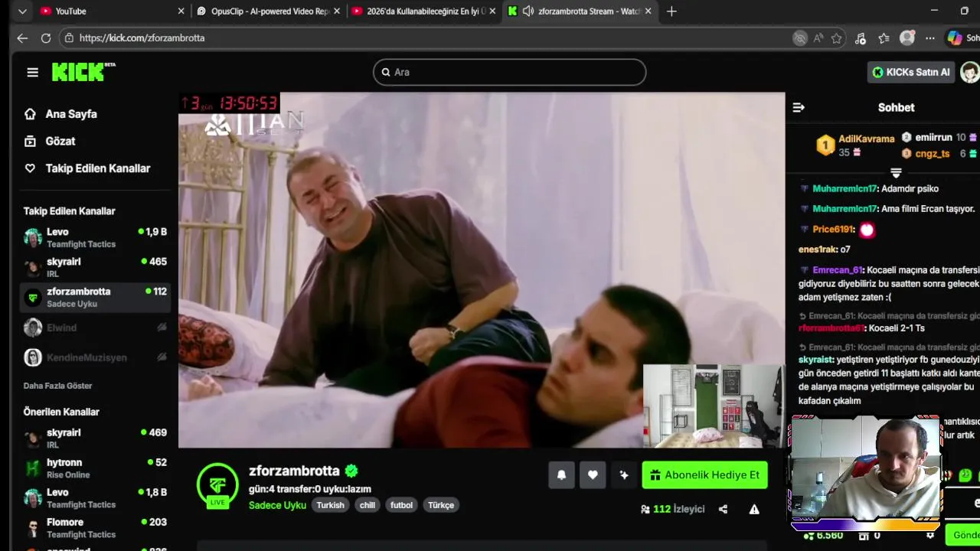Open browser settings and more menu
This screenshot has height=551, width=980.
point(929,38)
